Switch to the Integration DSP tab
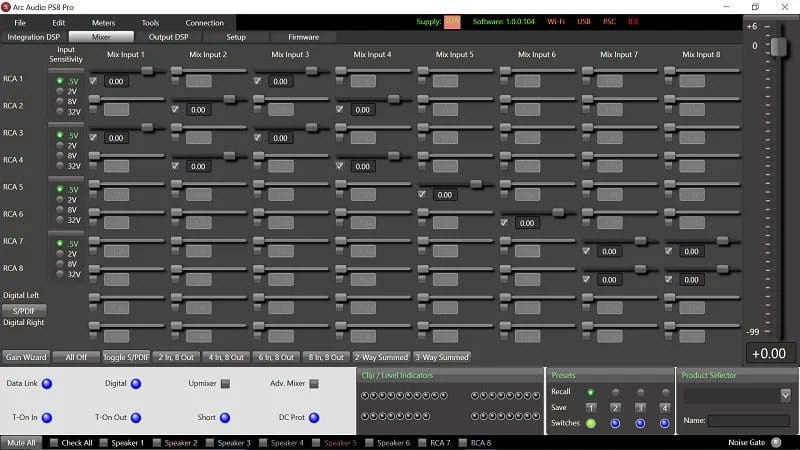This screenshot has width=800, height=450. (34, 37)
